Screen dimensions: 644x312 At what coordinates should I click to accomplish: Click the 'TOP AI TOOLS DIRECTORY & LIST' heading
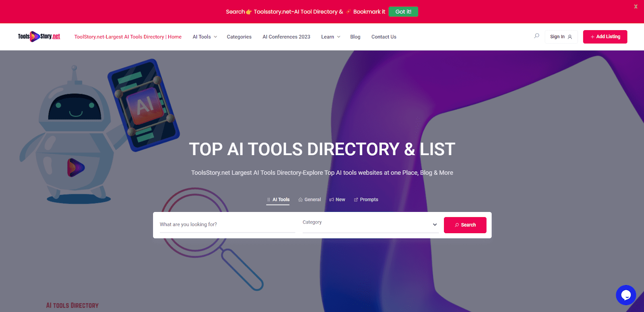[322, 149]
